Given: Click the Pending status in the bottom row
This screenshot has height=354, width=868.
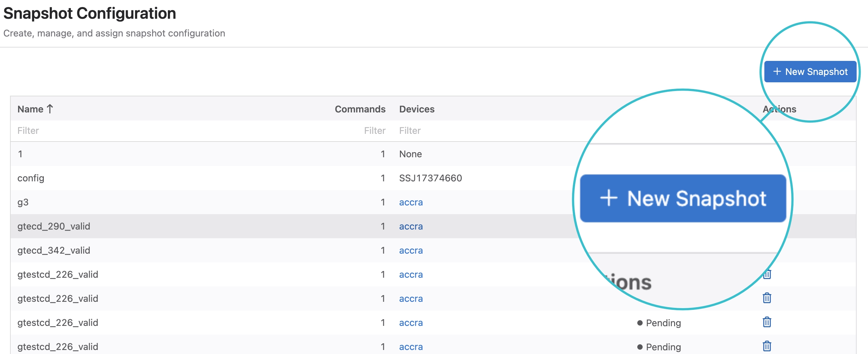Looking at the screenshot, I should click(x=662, y=347).
